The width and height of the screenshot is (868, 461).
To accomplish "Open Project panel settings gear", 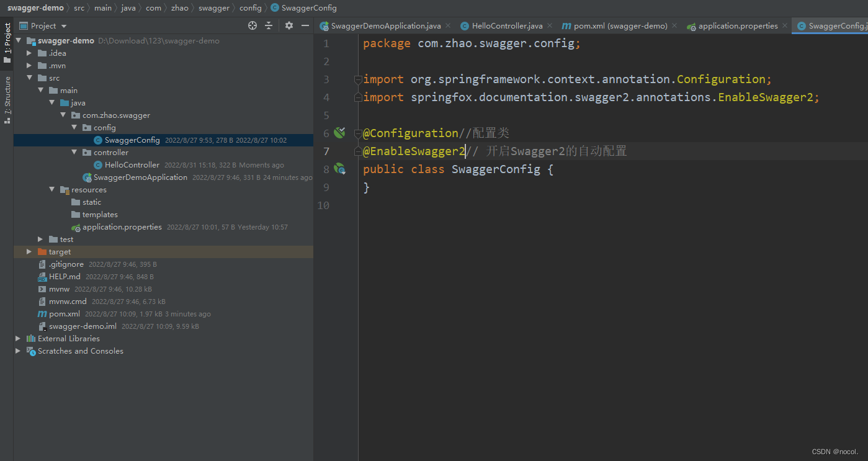I will pos(289,25).
